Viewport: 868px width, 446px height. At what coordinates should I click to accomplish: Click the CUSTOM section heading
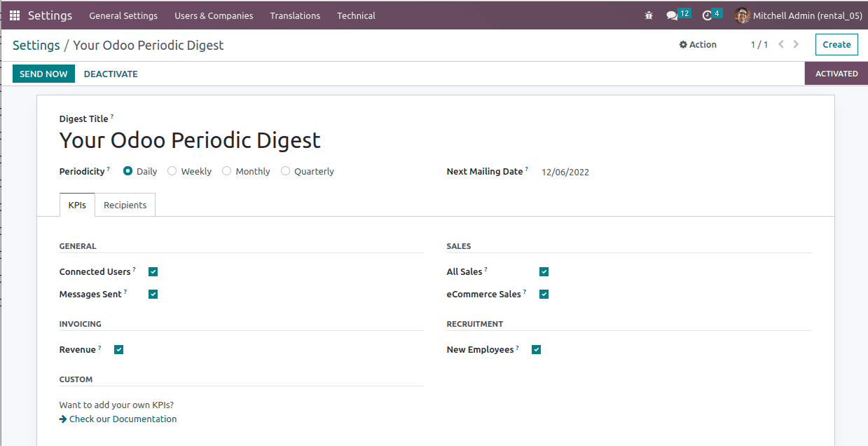click(76, 379)
